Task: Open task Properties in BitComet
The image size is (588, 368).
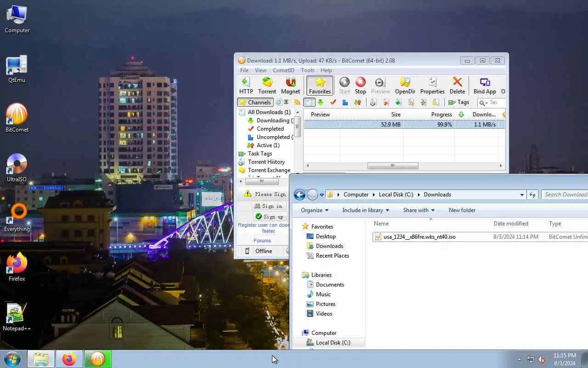Action: coord(432,86)
